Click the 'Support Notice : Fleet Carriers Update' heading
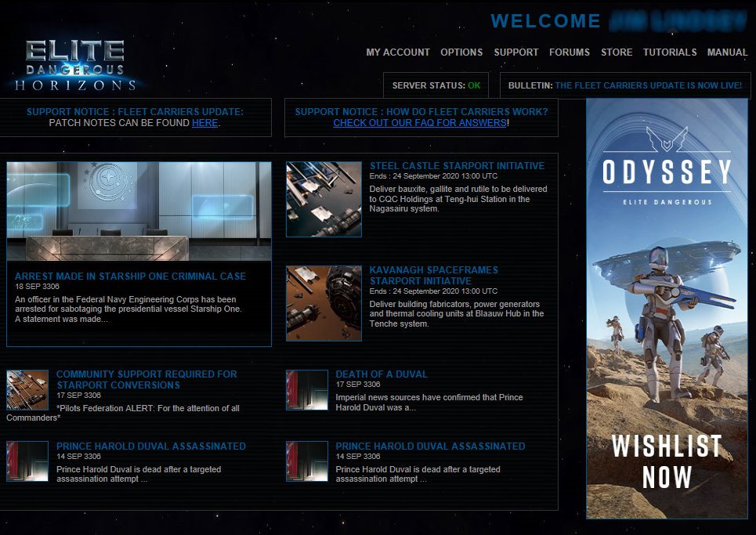The height and width of the screenshot is (535, 756). click(135, 112)
